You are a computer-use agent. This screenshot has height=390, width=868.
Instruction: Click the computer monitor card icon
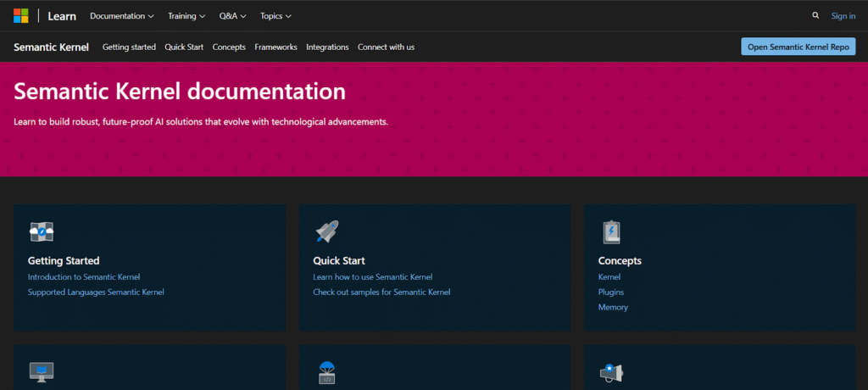42,371
